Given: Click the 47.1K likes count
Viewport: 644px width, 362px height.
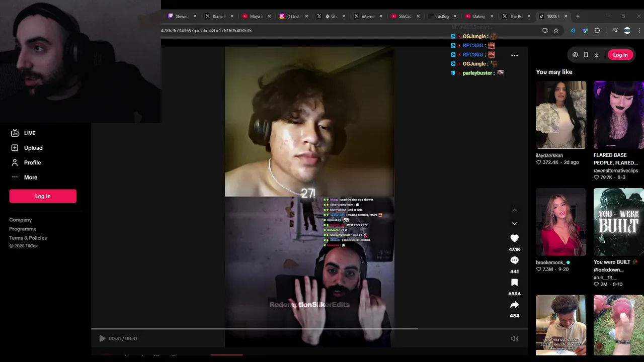Looking at the screenshot, I should [x=514, y=249].
